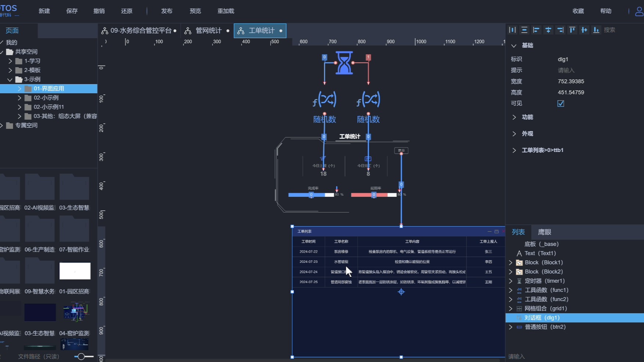Screen dimensions: 644x362
Task: Click user account icon at top right
Action: coord(639,11)
